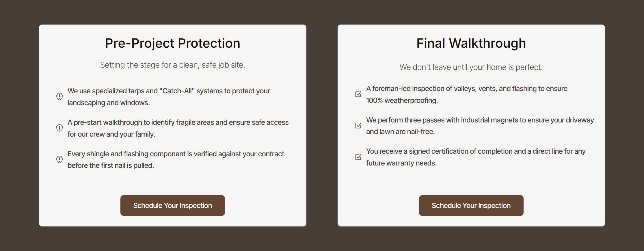This screenshot has height=251, width=644.
Task: Click the text about specialized tarps and Catch-All systems
Action: 169,96
